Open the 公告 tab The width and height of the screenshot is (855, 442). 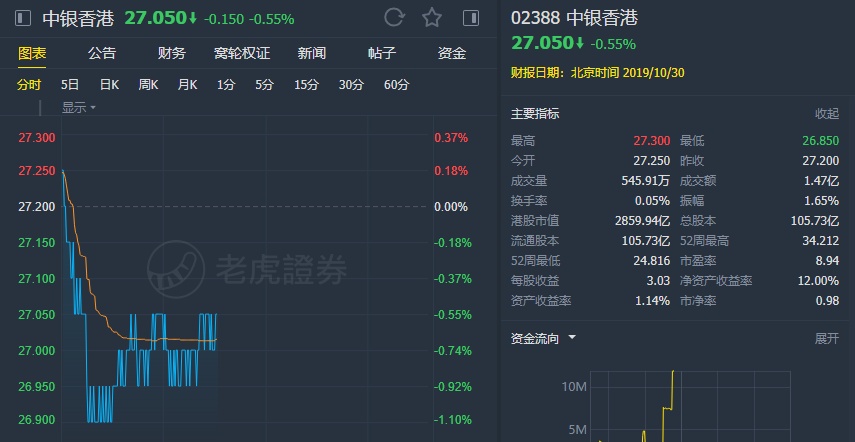point(102,53)
